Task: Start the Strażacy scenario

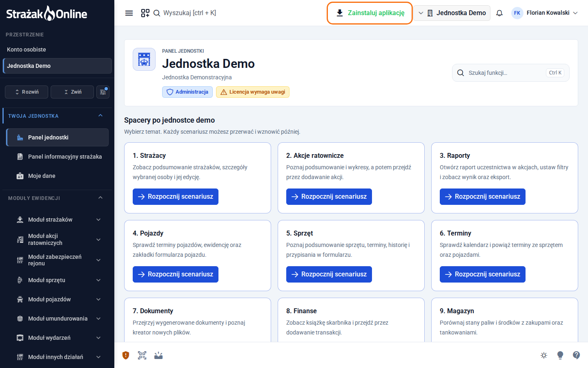Action: tap(176, 197)
